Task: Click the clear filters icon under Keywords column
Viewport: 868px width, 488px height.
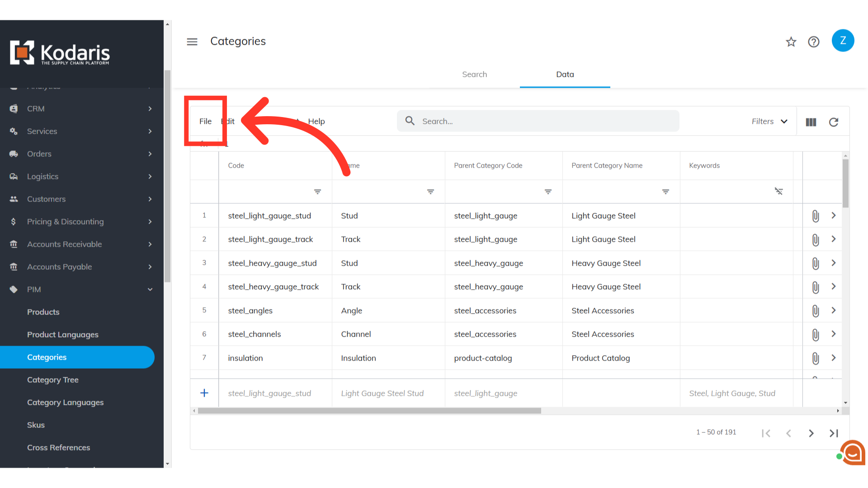Action: click(x=778, y=192)
